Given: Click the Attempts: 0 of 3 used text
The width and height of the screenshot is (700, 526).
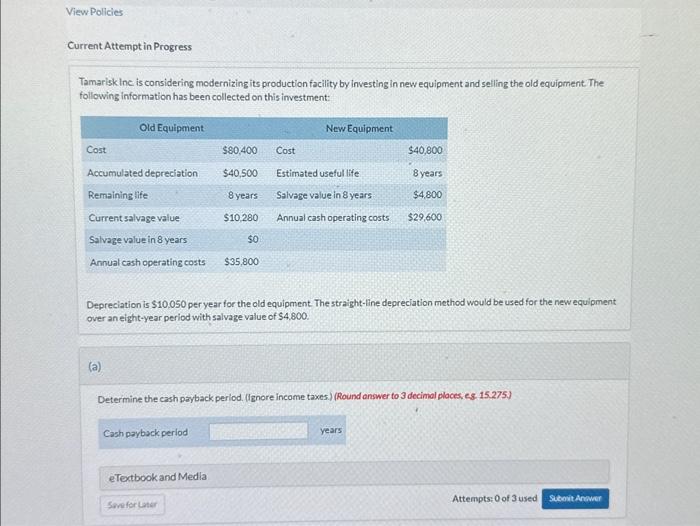Looking at the screenshot, I should tap(495, 498).
